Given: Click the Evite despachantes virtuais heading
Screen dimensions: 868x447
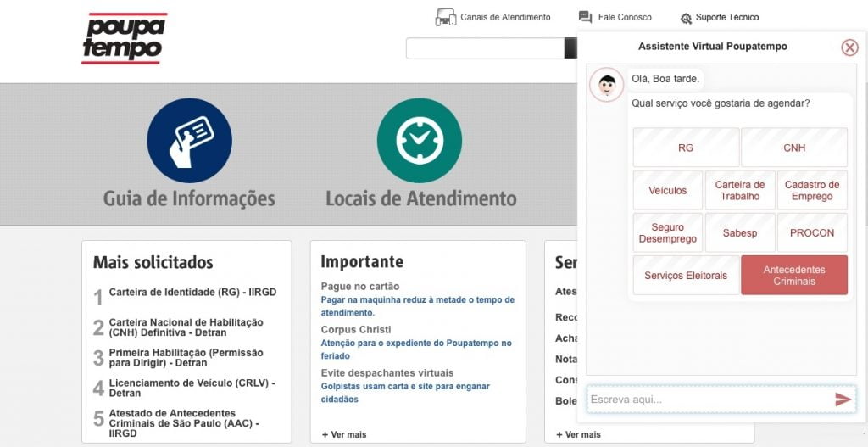Looking at the screenshot, I should click(x=387, y=372).
